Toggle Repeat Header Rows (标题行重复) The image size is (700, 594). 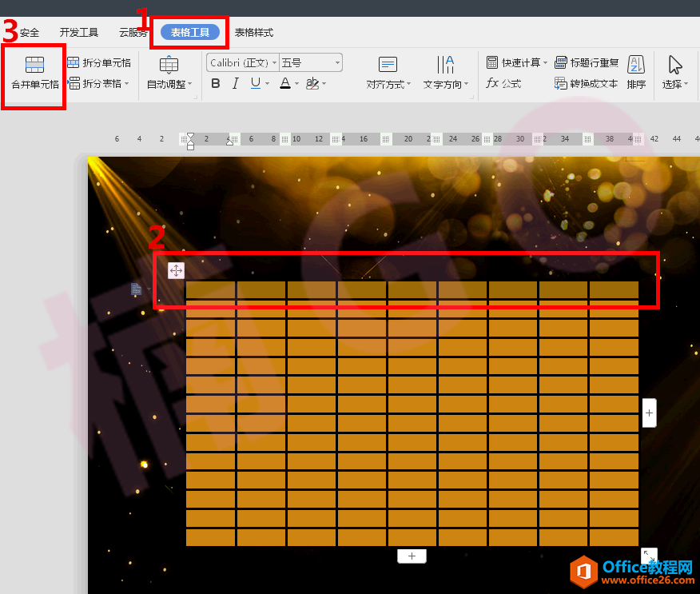587,62
